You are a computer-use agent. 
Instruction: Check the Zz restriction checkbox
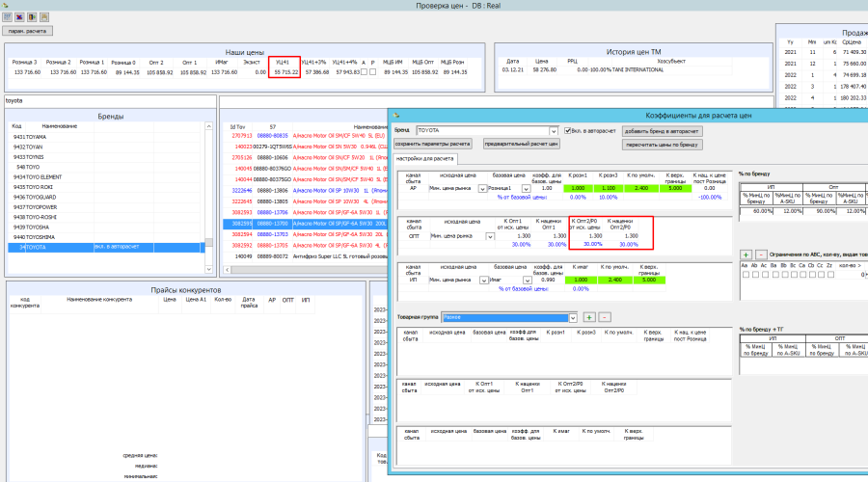click(x=830, y=275)
